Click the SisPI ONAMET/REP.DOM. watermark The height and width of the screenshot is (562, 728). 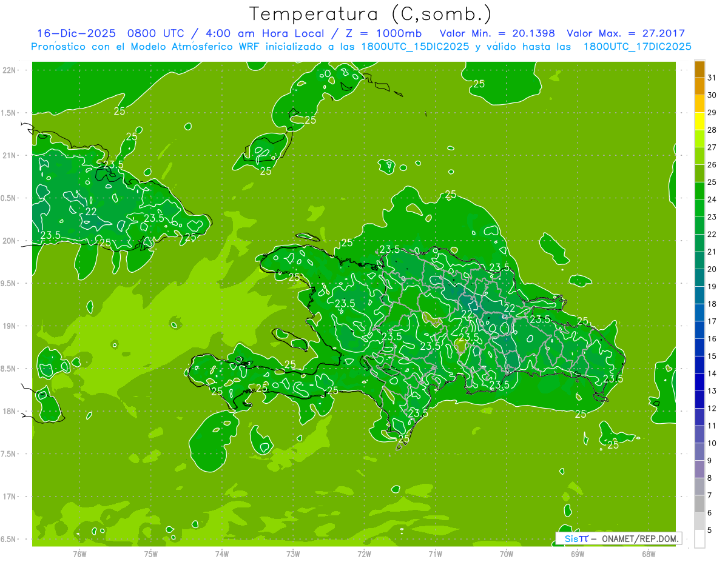pos(618,538)
